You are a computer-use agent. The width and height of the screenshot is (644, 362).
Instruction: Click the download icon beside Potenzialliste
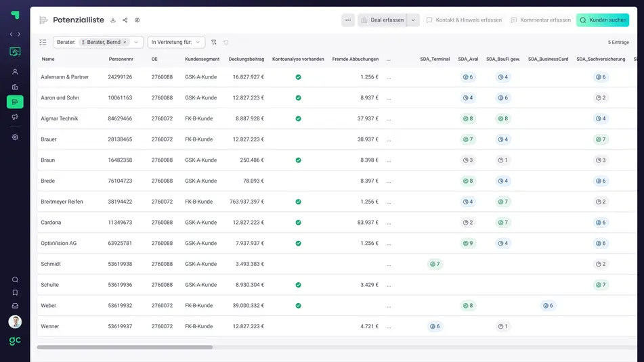113,20
